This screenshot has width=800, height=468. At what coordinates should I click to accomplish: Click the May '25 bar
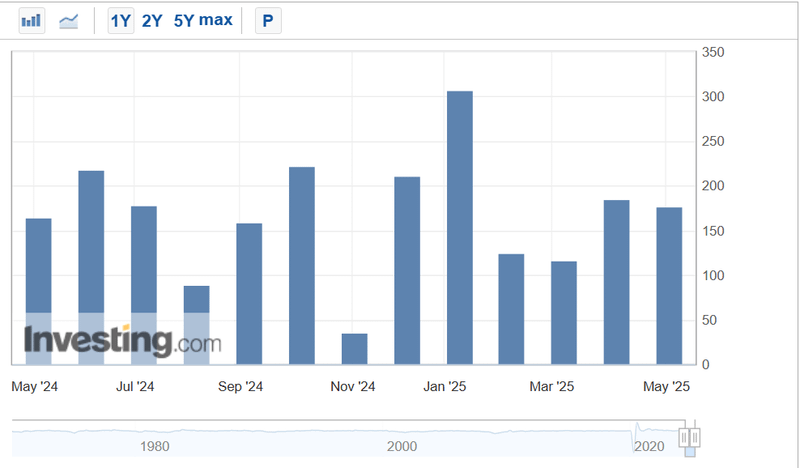click(669, 286)
